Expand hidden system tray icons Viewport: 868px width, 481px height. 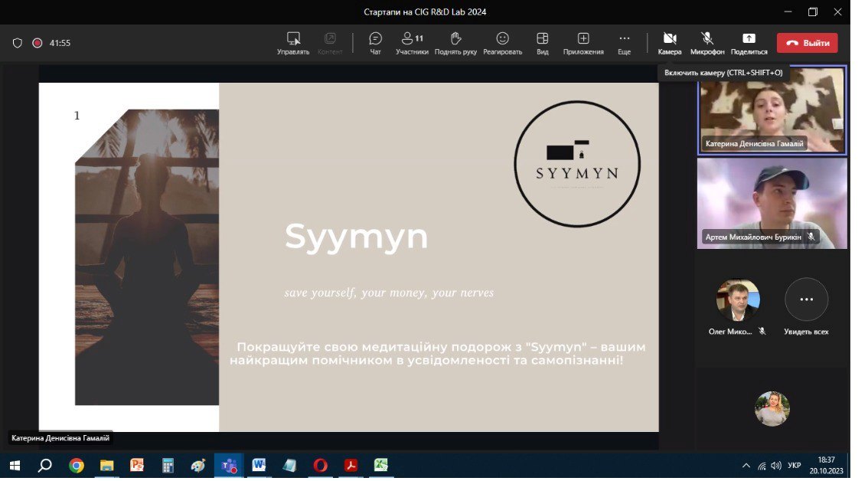coord(746,466)
